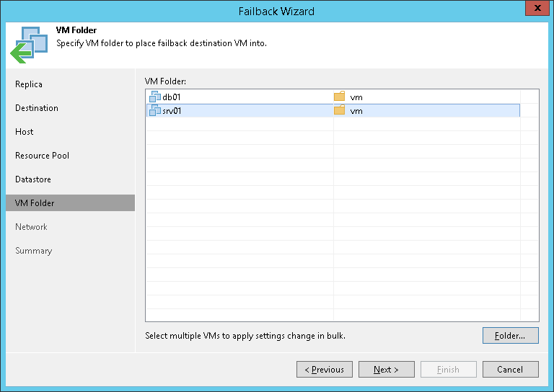The width and height of the screenshot is (554, 392).
Task: Select the VM Folder step
Action: coord(70,203)
